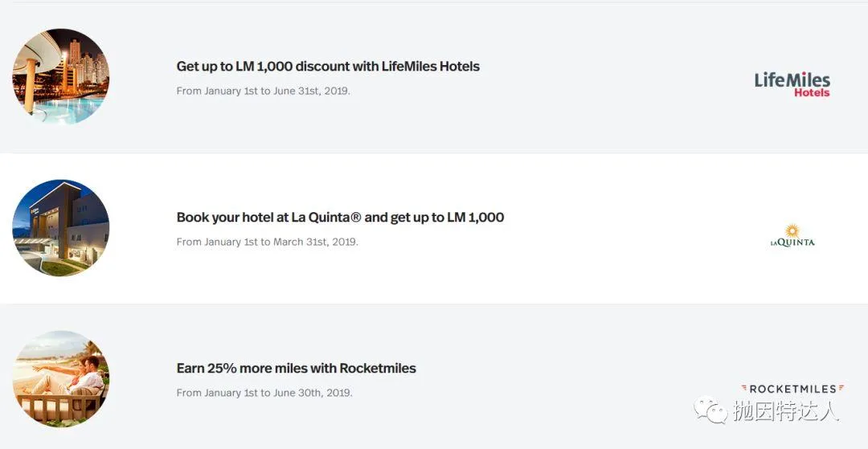Click the January 1st to June 30th date text
This screenshot has height=449, width=868.
[x=264, y=393]
